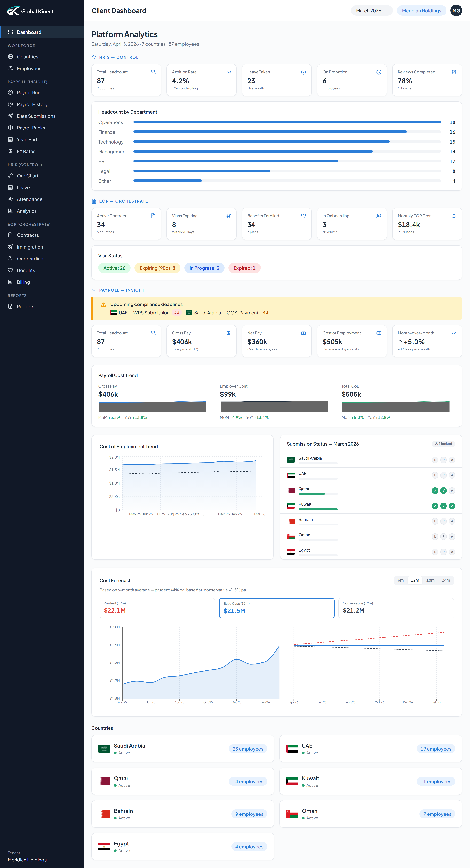Switch to the Reports section
This screenshot has width=470, height=868.
pos(26,306)
